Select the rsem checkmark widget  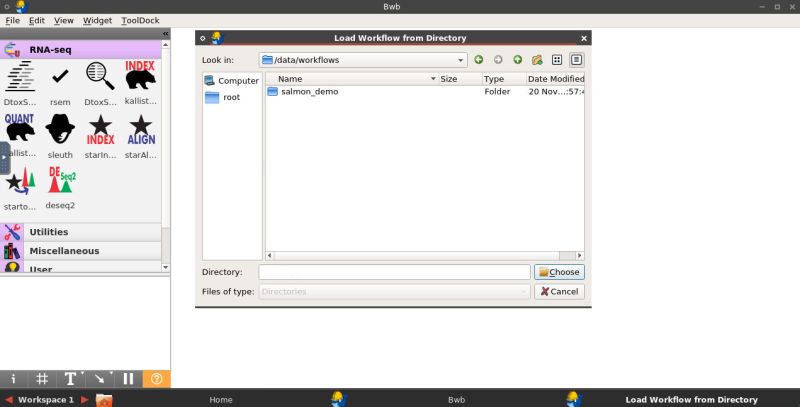[60, 77]
